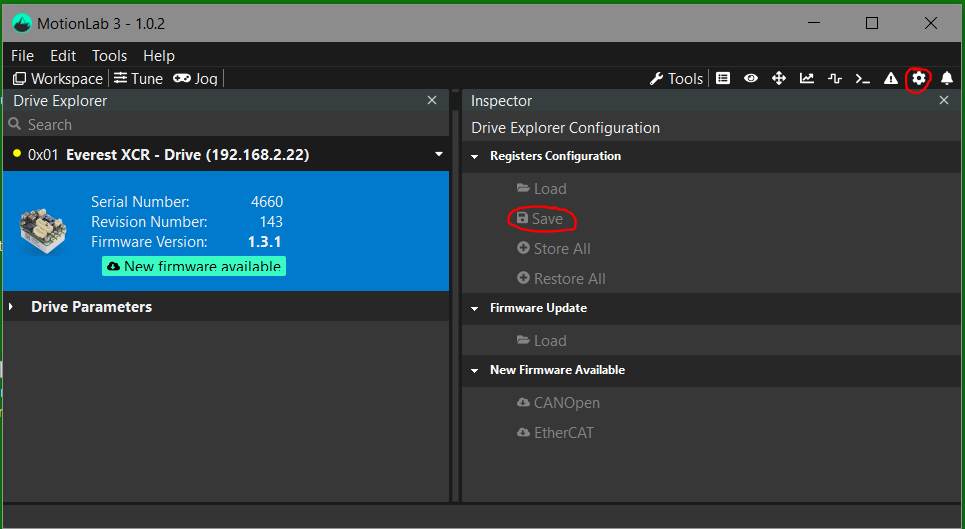Open the Everest XCR drive dropdown arrow
The width and height of the screenshot is (965, 529).
tap(438, 154)
